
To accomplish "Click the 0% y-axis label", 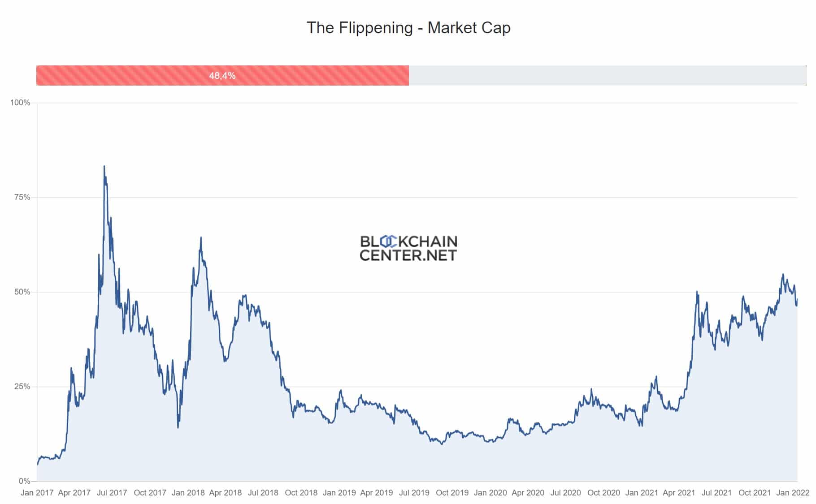I will [x=24, y=481].
